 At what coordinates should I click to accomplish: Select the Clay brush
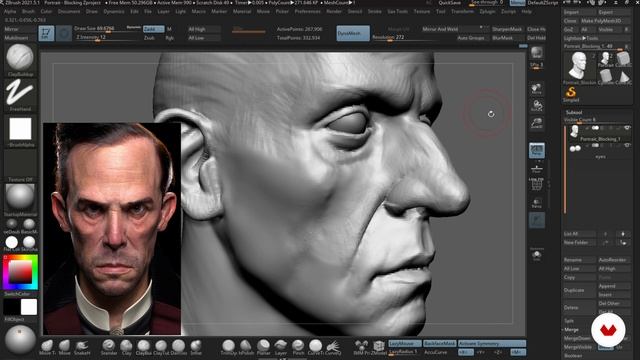coord(126,347)
